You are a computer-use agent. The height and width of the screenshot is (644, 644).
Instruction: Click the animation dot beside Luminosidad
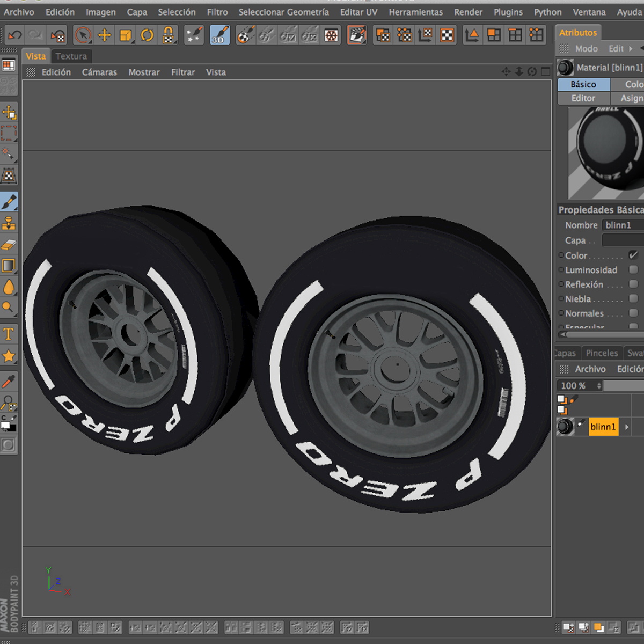click(561, 270)
